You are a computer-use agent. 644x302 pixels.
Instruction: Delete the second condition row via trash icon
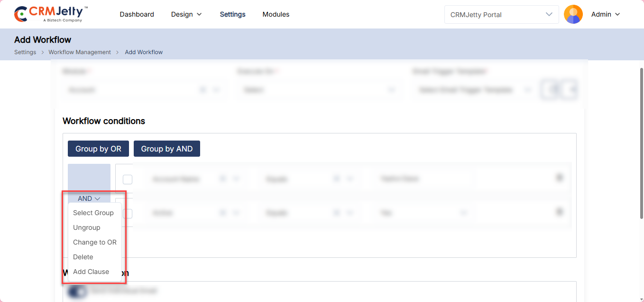point(559,212)
